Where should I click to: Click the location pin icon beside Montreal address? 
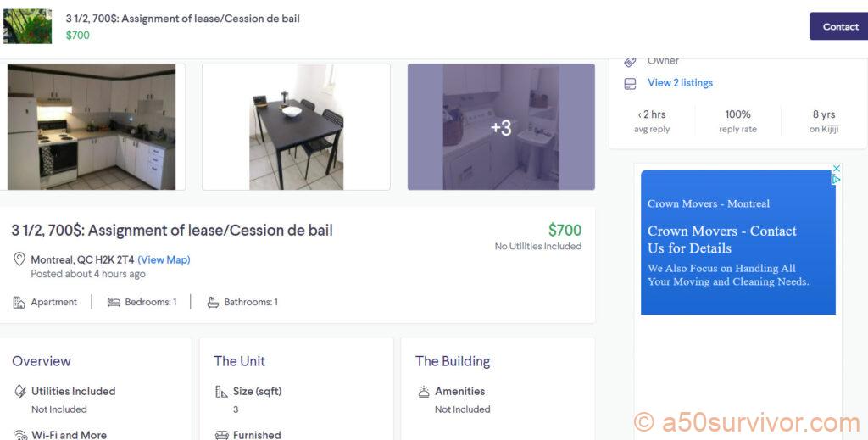click(19, 259)
